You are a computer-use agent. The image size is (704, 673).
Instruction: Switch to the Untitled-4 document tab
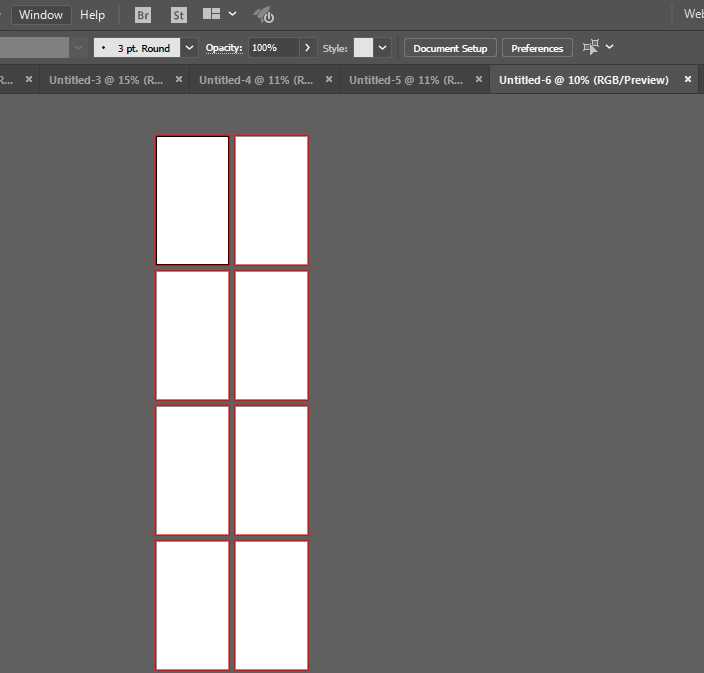[x=256, y=80]
